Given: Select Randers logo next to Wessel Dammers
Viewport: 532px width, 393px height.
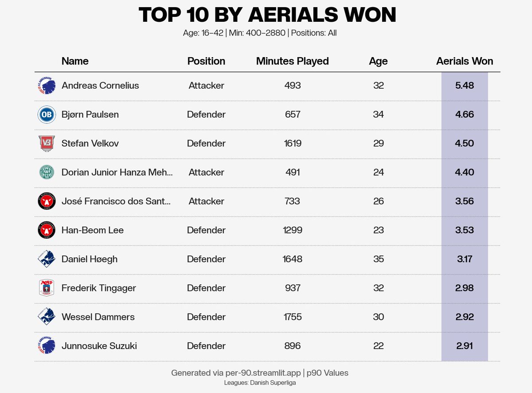Looking at the screenshot, I should pyautogui.click(x=47, y=317).
